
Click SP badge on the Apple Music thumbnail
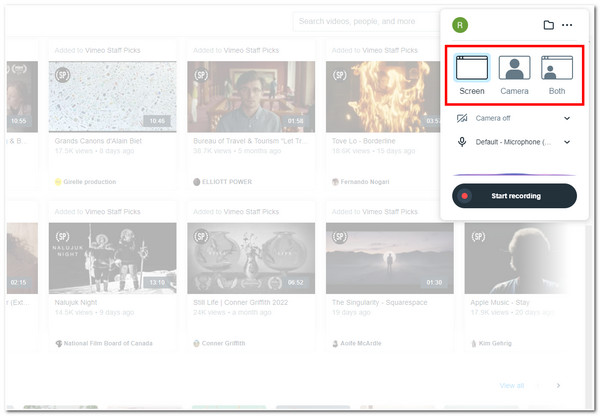pos(478,237)
